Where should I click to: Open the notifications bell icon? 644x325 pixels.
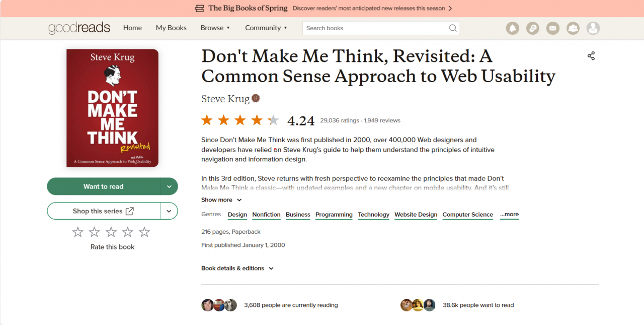pyautogui.click(x=512, y=28)
